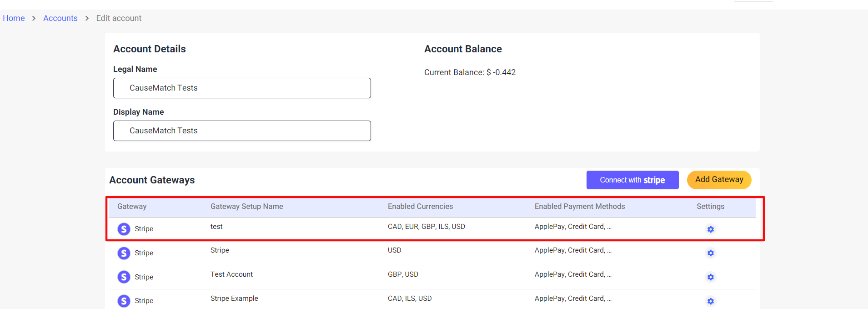868x309 pixels.
Task: Click currencies 'GBP, USD' cell
Action: (403, 274)
